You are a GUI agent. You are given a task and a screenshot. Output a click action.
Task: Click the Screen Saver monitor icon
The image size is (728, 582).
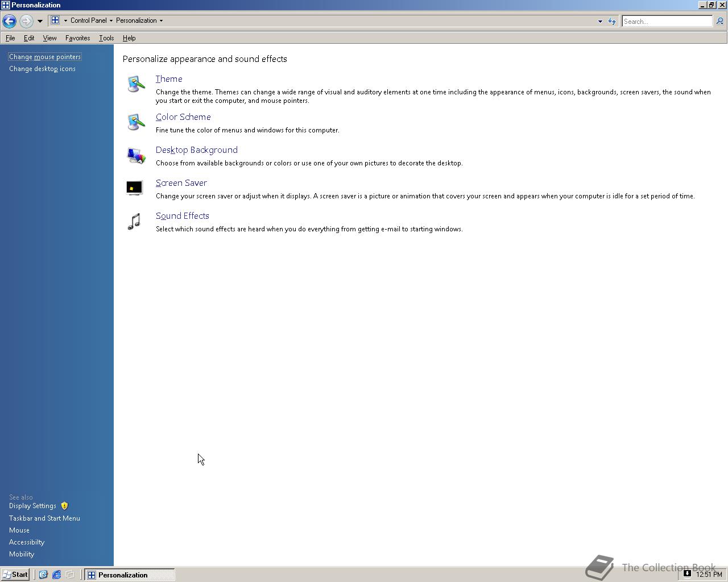[x=134, y=188]
